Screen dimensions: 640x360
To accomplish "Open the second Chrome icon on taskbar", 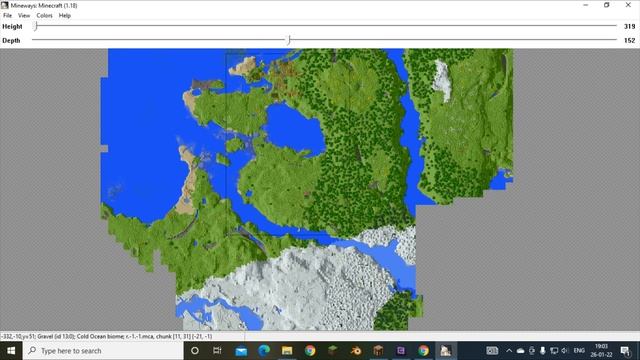I will (x=423, y=351).
